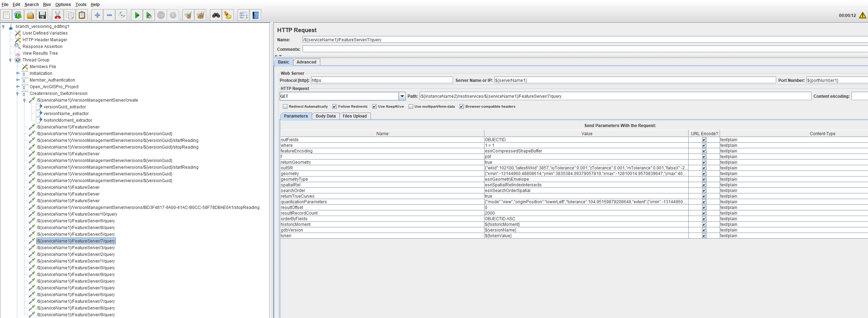This screenshot has height=318, width=868.
Task: Select View Results Tree item
Action: pos(40,53)
